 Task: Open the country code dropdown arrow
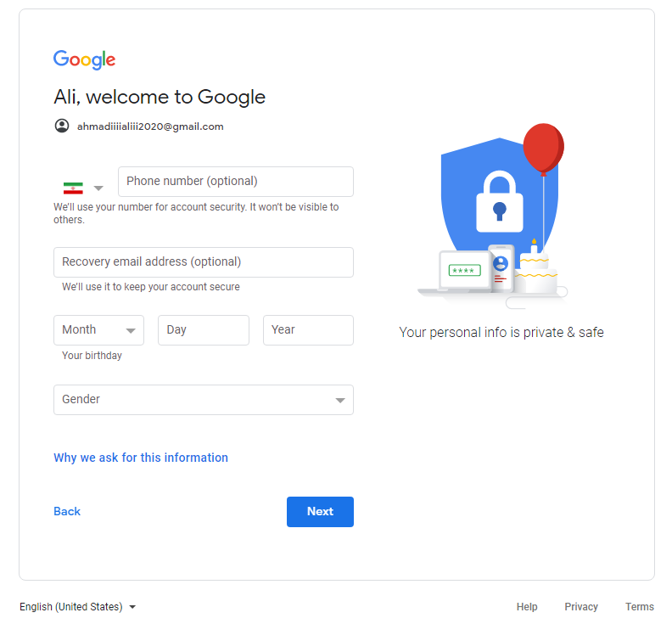pos(98,188)
